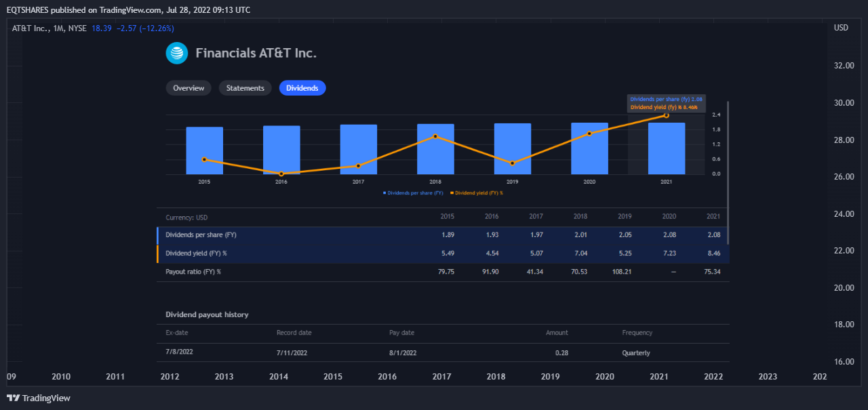
Task: Click the 2021 column header in table
Action: tap(713, 217)
